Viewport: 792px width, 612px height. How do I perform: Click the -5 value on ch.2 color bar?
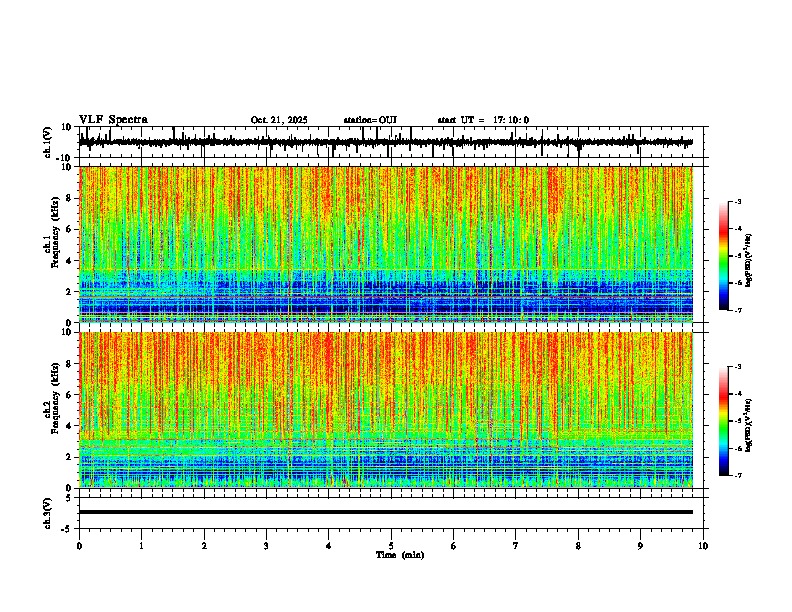click(x=738, y=421)
